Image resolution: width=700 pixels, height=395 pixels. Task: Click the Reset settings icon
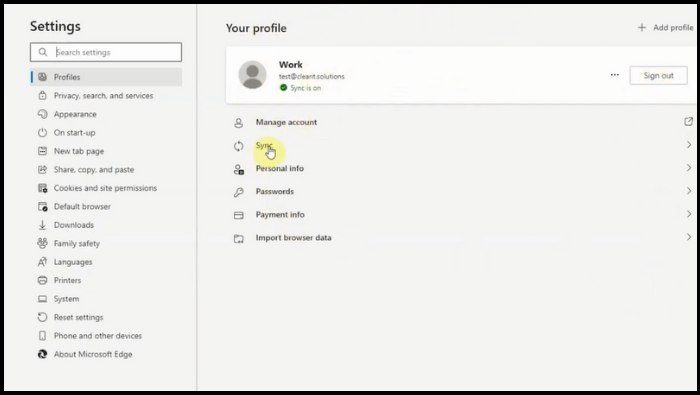[x=42, y=317]
